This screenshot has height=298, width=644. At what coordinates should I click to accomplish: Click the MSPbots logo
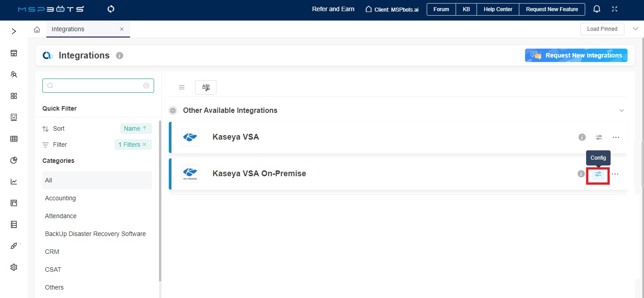pos(51,9)
